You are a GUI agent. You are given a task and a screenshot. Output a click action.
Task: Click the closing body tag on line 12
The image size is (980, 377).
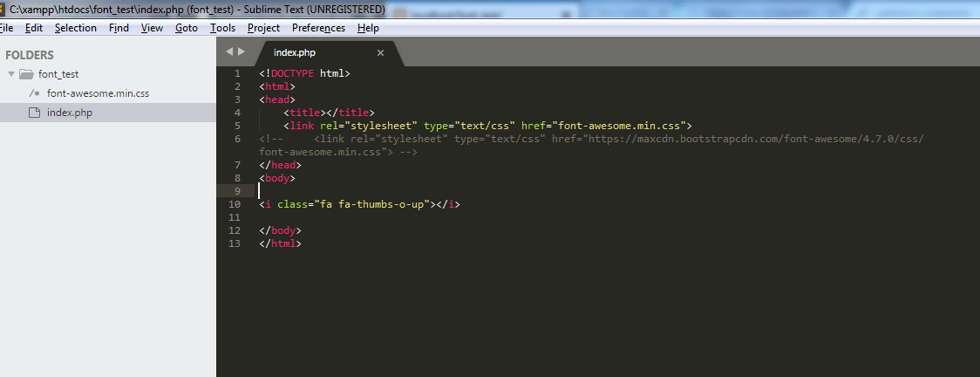[x=280, y=230]
